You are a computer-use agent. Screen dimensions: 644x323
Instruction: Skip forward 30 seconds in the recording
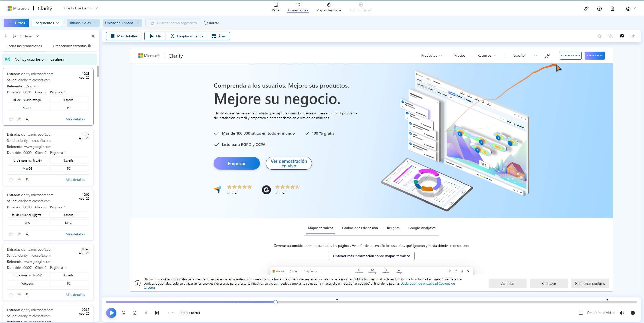point(135,313)
